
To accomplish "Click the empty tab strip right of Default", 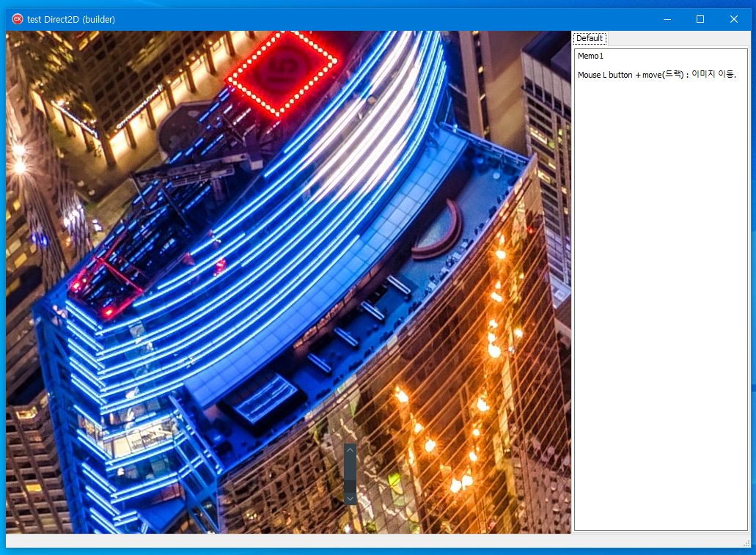I will point(675,38).
